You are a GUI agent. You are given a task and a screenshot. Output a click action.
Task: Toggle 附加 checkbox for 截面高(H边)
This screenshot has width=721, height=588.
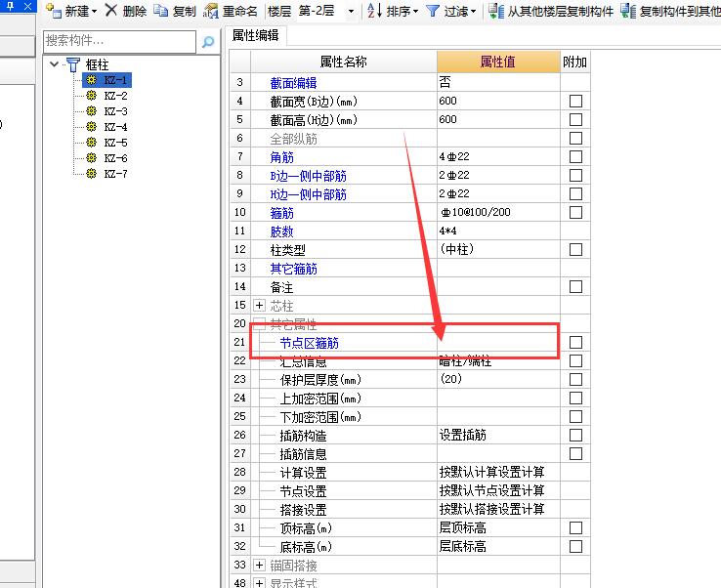[575, 119]
